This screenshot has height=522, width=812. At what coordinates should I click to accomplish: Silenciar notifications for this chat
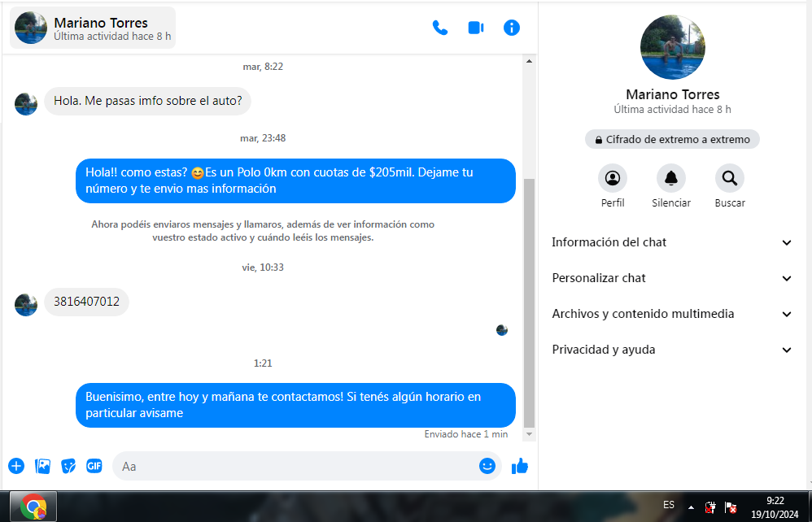click(671, 178)
